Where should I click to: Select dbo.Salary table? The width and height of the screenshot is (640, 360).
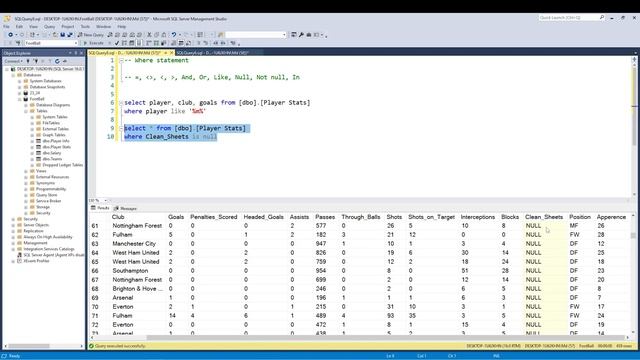tap(51, 153)
